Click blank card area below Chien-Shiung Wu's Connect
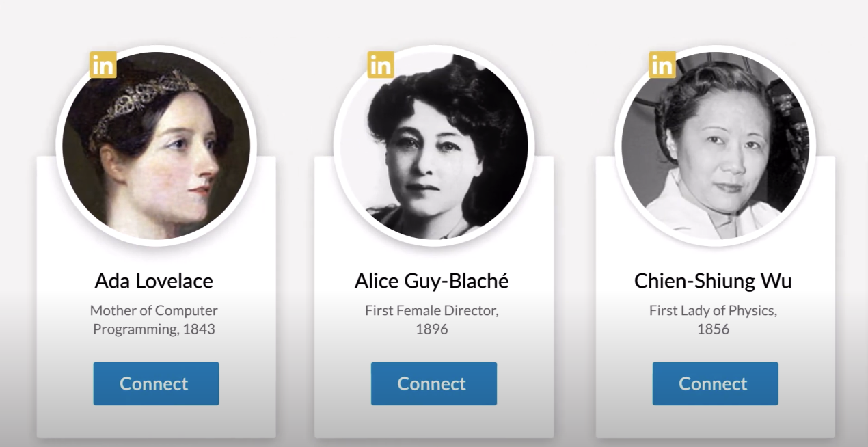Image resolution: width=868 pixels, height=447 pixels. click(x=715, y=422)
